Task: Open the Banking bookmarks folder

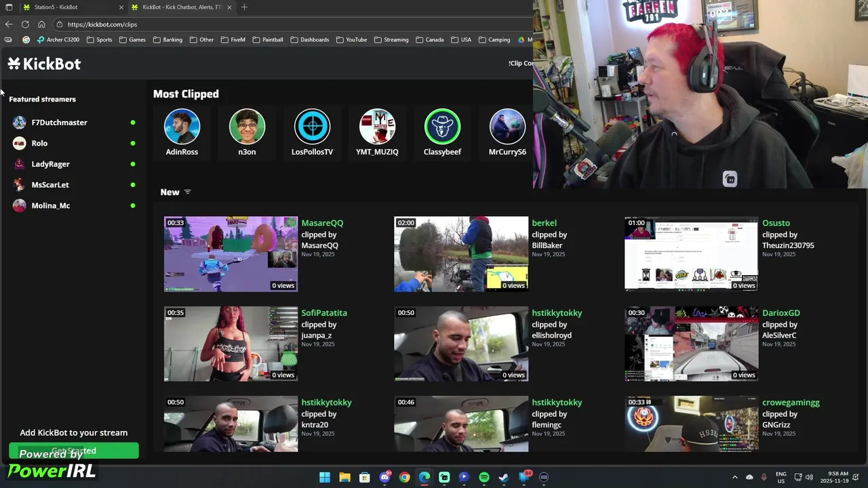Action: click(167, 40)
